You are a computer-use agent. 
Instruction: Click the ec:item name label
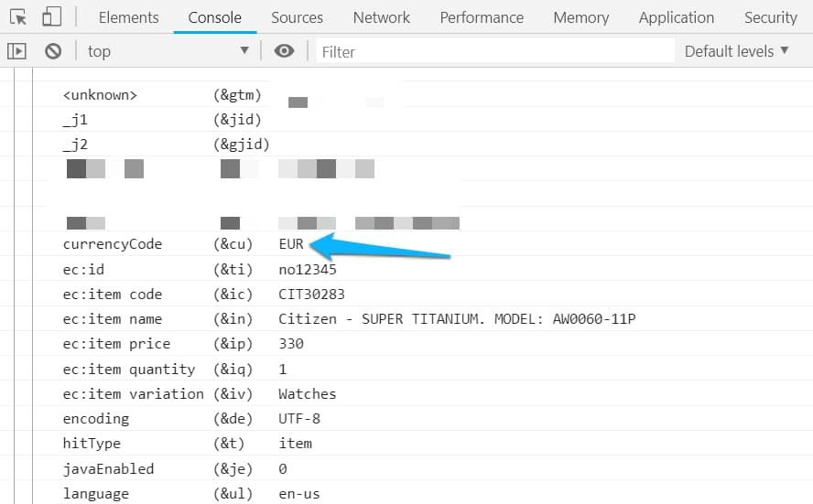113,319
